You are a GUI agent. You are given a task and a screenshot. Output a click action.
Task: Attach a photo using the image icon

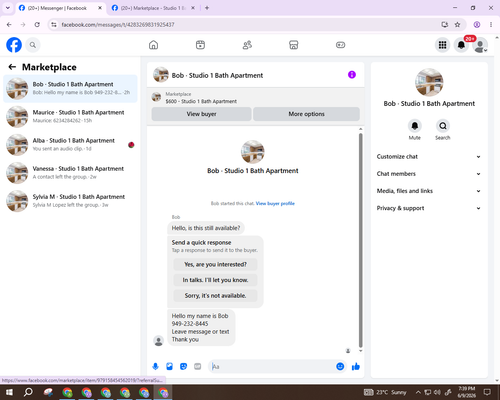[169, 367]
